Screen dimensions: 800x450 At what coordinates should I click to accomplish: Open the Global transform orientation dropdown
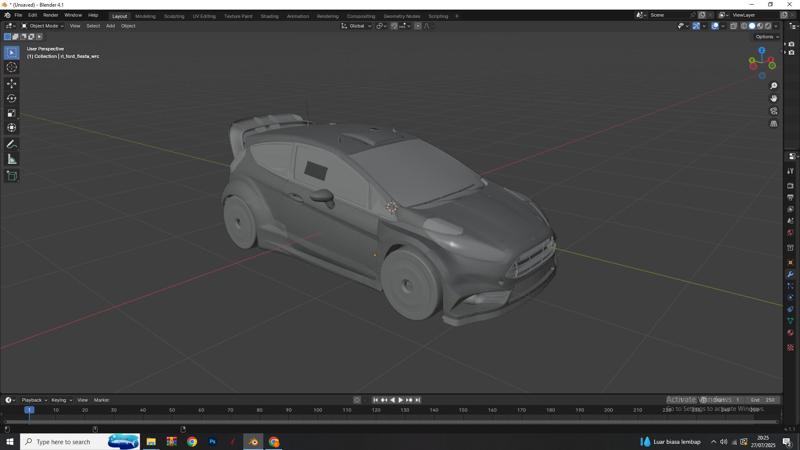(x=356, y=26)
